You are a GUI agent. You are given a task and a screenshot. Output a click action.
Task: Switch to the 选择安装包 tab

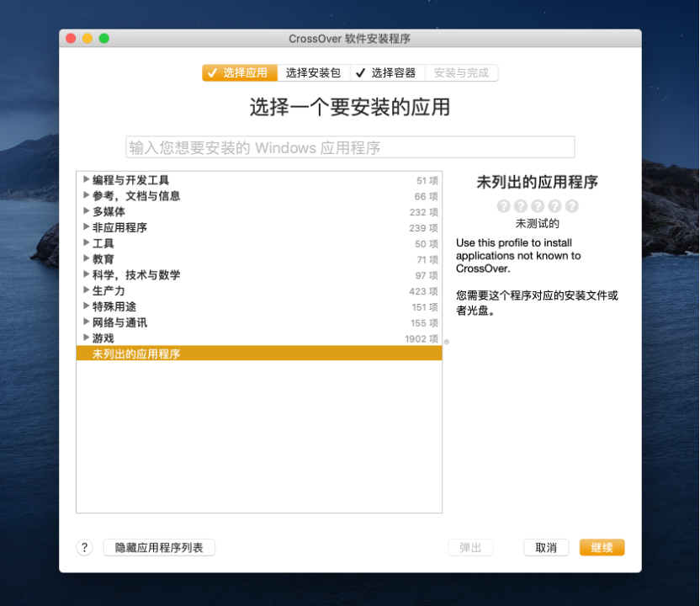313,72
